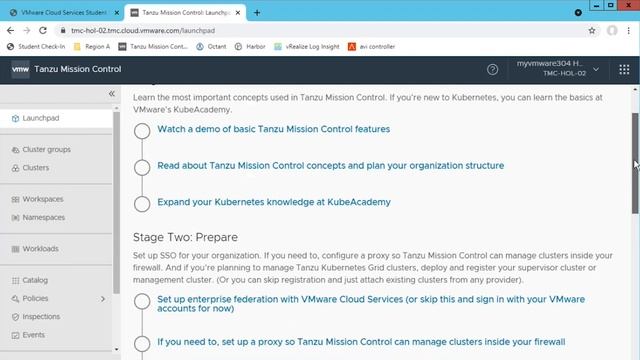Open 'Expand your Kubernetes knowledge at KubeAcademy'
This screenshot has height=360, width=640.
pyautogui.click(x=274, y=202)
